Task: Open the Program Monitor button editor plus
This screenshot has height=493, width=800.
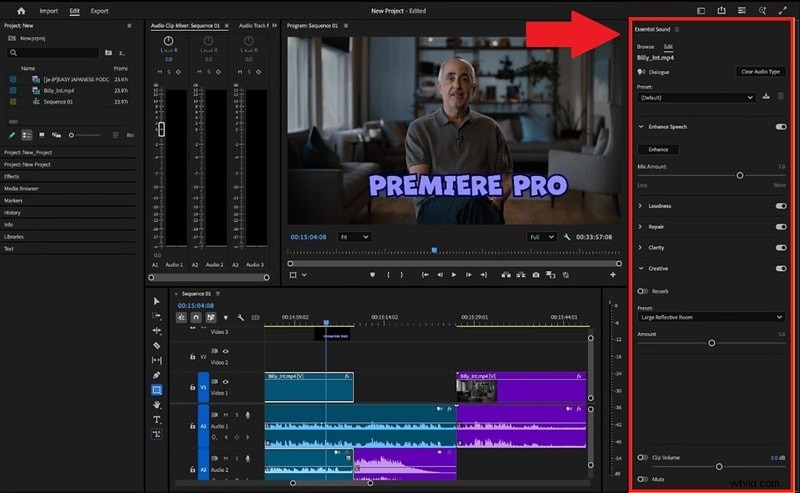Action: [x=613, y=275]
